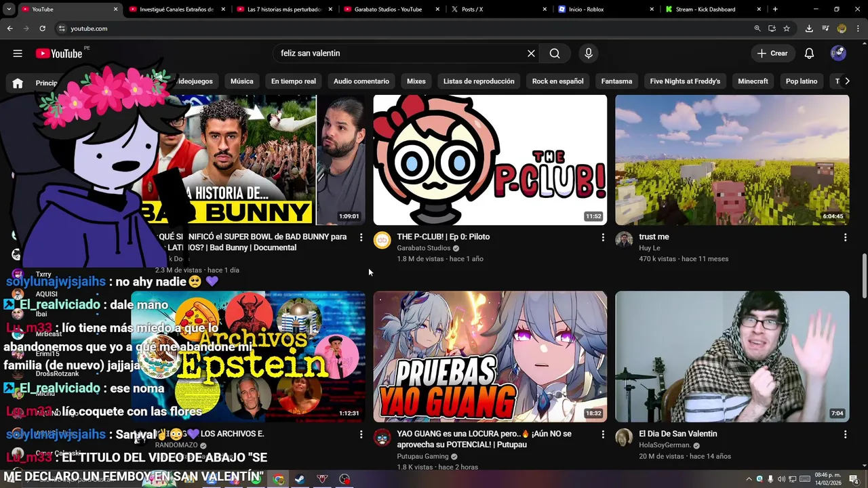Click the Home icon in sidebar

pos(18,83)
